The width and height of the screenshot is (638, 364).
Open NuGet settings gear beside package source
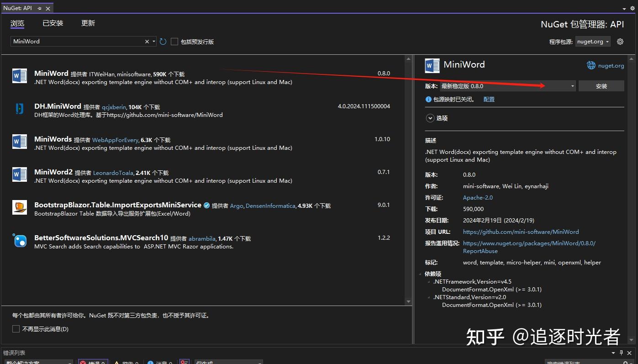click(620, 42)
